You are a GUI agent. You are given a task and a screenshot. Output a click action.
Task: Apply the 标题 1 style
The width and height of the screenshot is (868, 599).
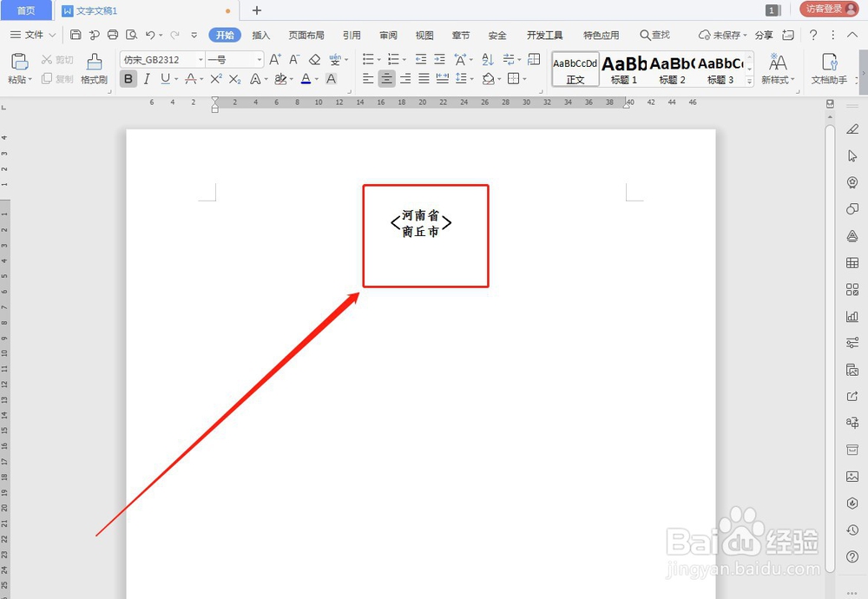pyautogui.click(x=624, y=69)
